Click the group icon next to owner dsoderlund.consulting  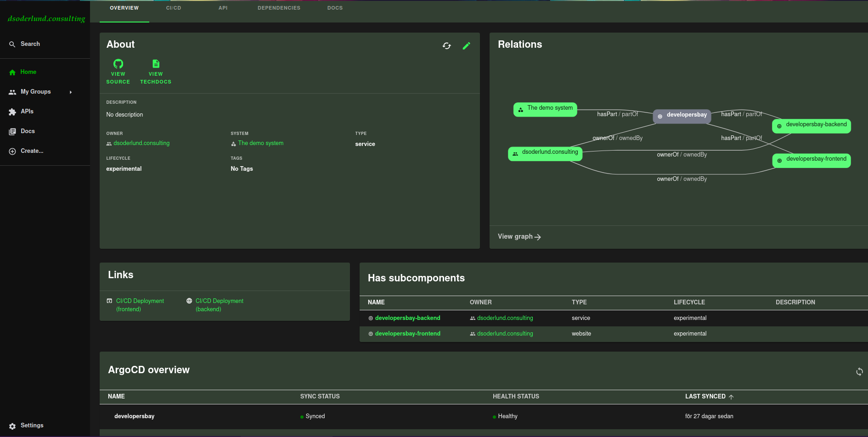tap(109, 144)
